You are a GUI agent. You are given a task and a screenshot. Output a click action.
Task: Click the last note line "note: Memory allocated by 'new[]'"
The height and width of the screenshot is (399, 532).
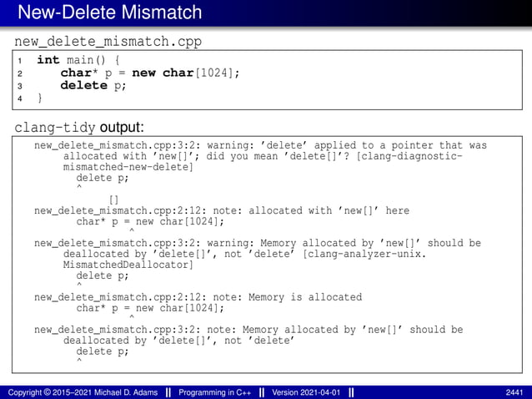click(x=248, y=330)
